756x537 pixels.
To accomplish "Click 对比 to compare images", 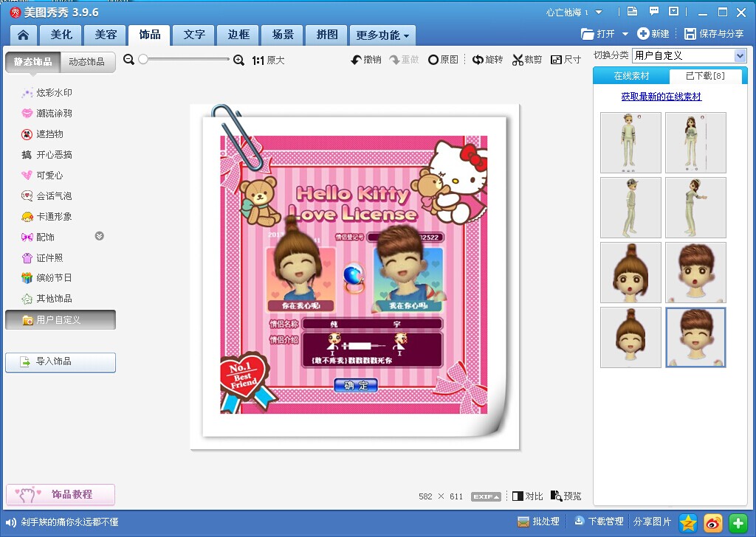I will [527, 496].
